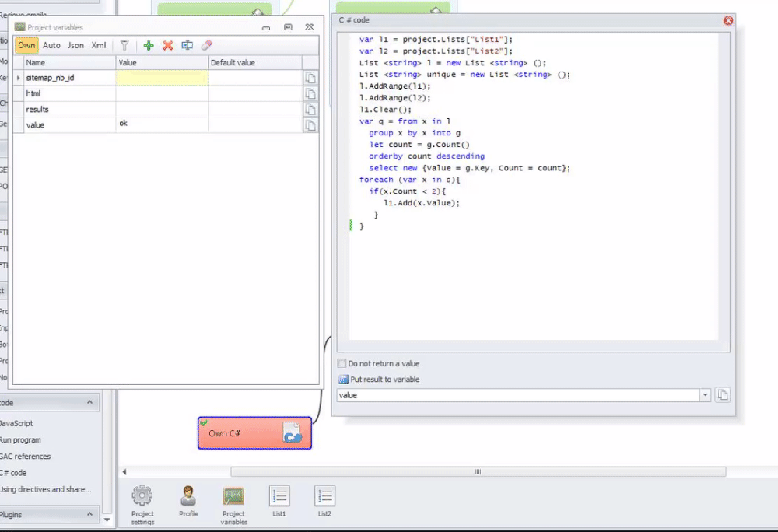Click the Put result to variable icon

(x=343, y=380)
